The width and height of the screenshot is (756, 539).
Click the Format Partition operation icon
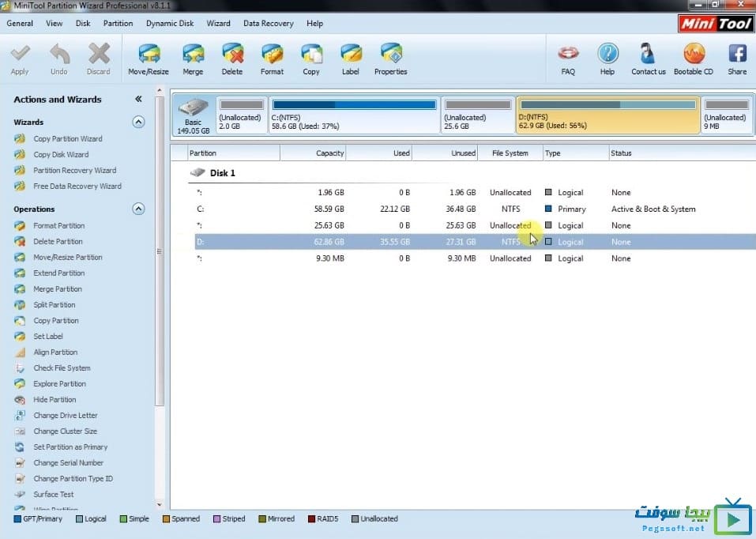click(20, 226)
